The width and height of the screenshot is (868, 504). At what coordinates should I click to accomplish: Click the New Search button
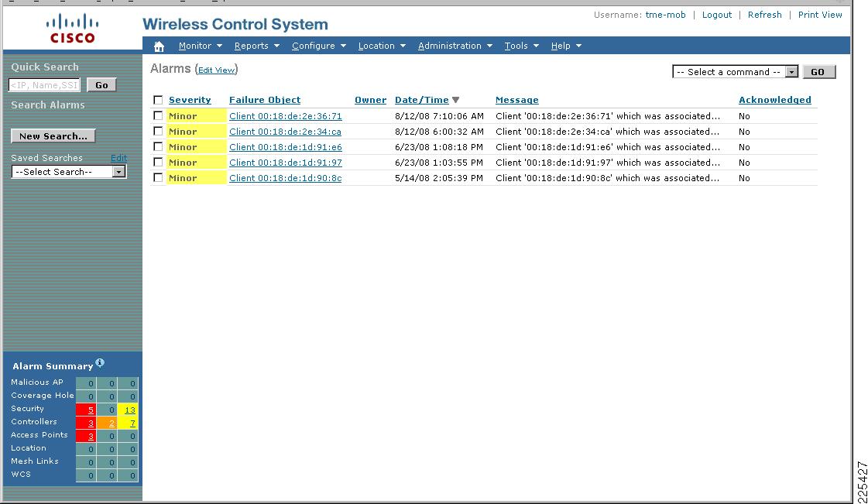click(x=53, y=136)
